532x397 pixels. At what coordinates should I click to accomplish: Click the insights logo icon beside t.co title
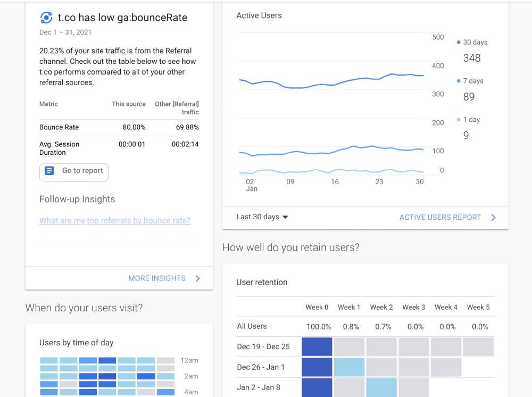[x=46, y=18]
